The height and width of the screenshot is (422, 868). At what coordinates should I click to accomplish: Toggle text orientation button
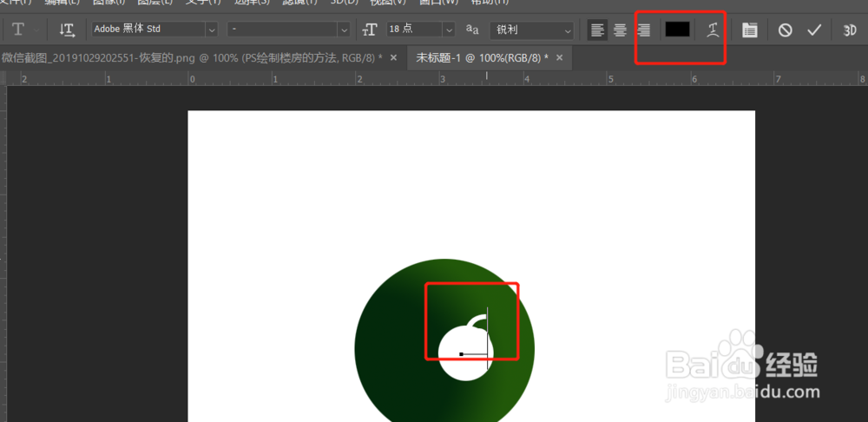click(x=67, y=30)
